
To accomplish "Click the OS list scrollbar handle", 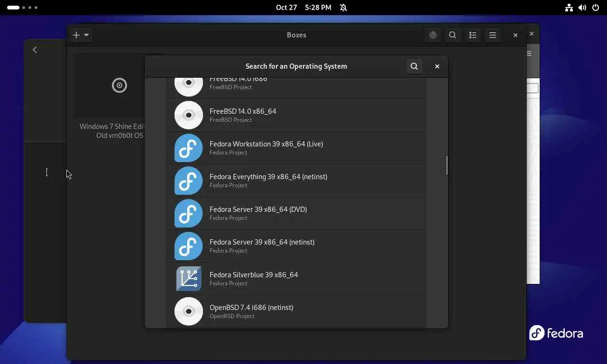I will pyautogui.click(x=447, y=165).
